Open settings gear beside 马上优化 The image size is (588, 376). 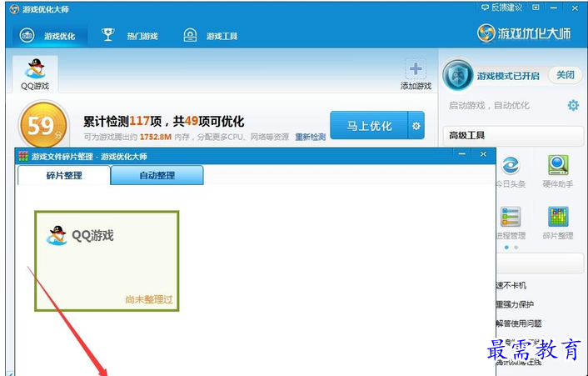click(416, 126)
